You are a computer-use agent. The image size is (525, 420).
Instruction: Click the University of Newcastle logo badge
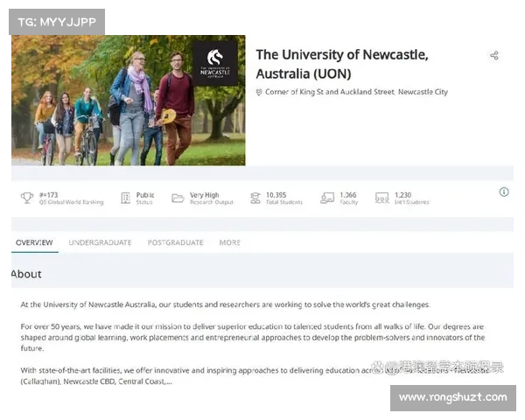[215, 64]
